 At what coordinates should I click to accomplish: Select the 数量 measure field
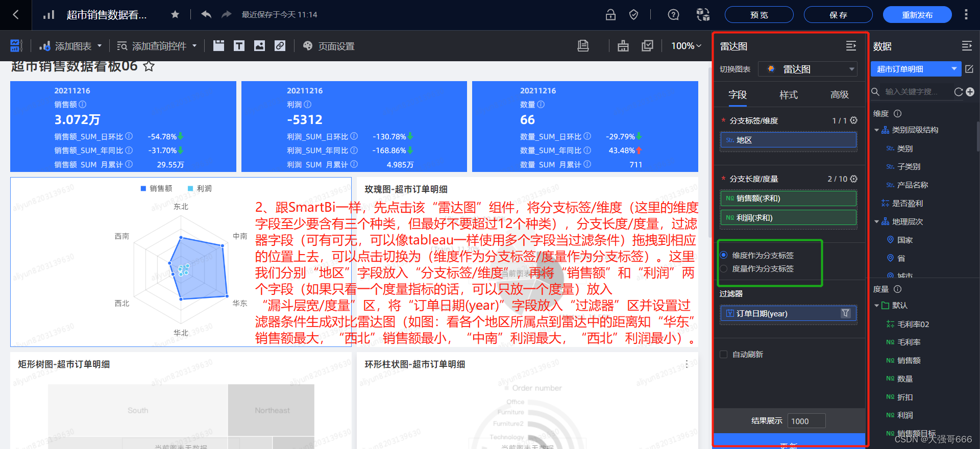pos(905,379)
